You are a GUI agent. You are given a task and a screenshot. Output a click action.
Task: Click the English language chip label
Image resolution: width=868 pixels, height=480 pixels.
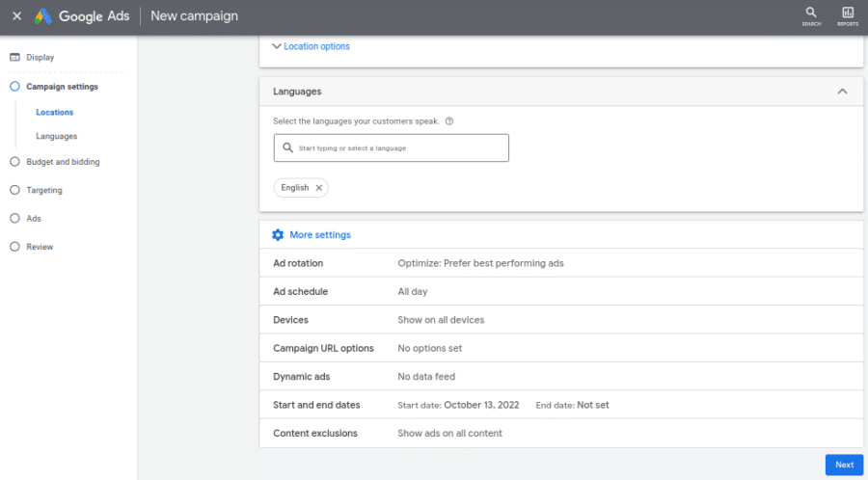[x=294, y=187]
